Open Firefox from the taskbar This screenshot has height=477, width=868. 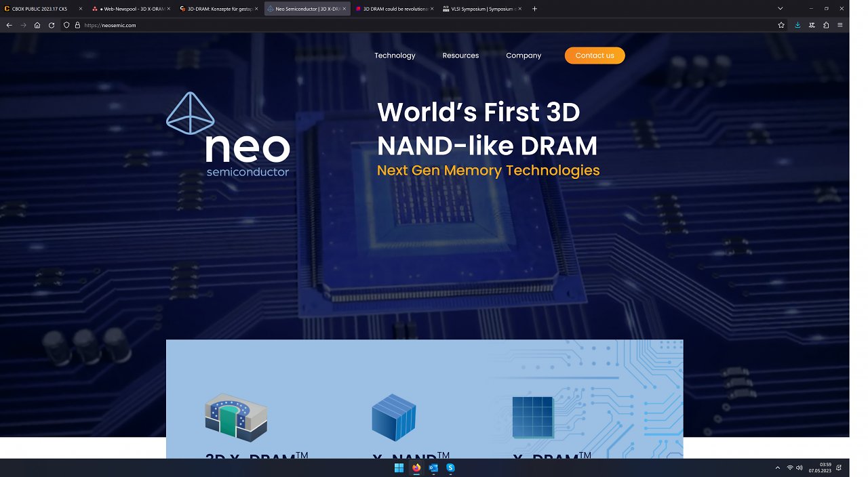pyautogui.click(x=416, y=468)
